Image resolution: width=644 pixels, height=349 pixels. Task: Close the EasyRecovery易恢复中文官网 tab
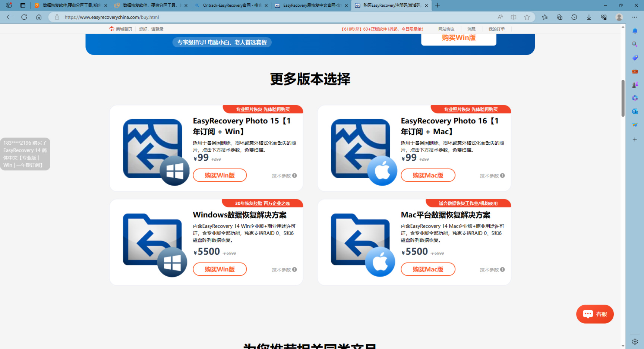pyautogui.click(x=346, y=6)
